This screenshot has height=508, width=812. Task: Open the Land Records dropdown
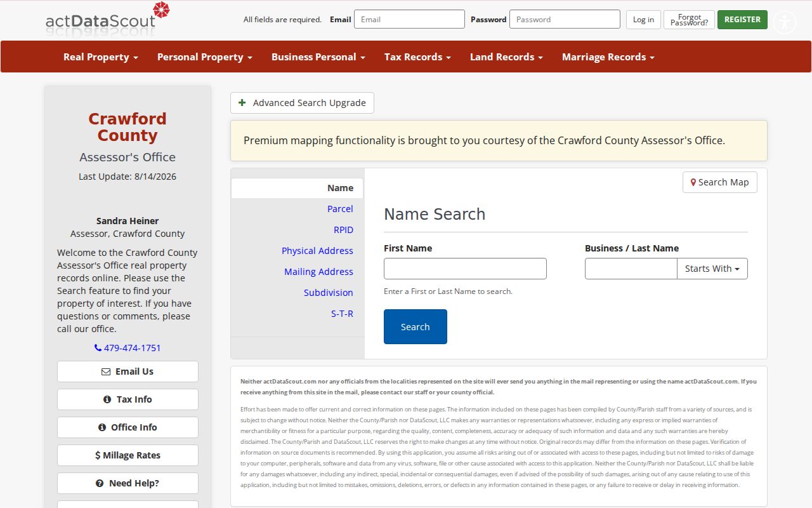tap(506, 57)
